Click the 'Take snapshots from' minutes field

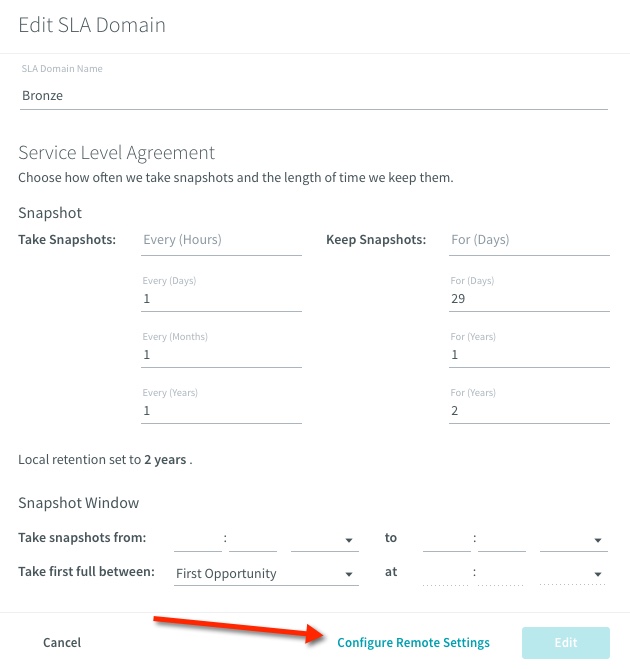click(253, 539)
